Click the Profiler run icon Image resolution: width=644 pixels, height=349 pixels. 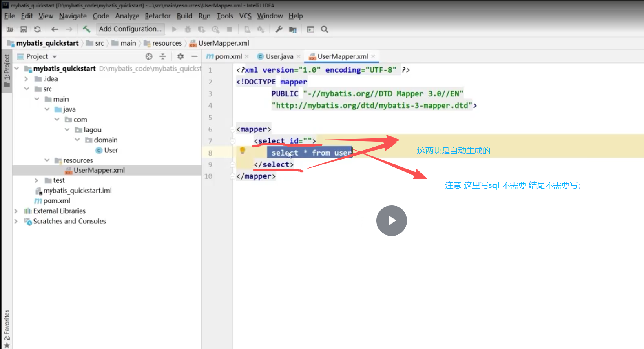coord(216,29)
